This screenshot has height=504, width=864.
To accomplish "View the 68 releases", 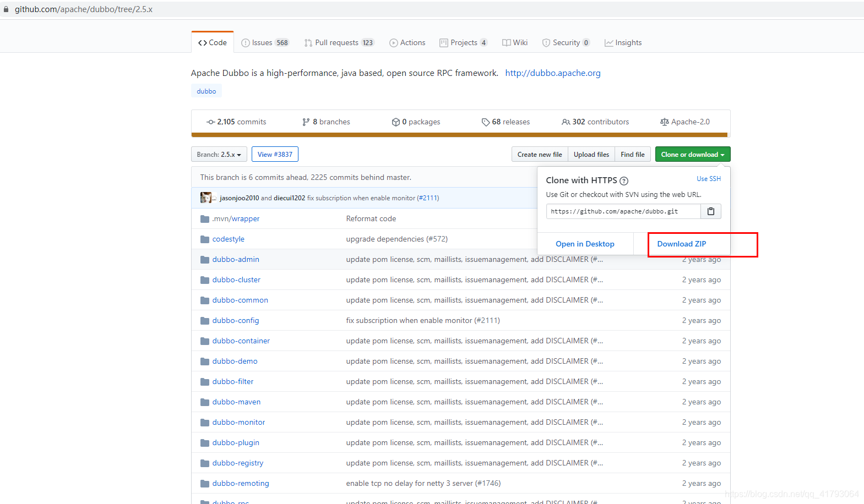I will pyautogui.click(x=506, y=122).
